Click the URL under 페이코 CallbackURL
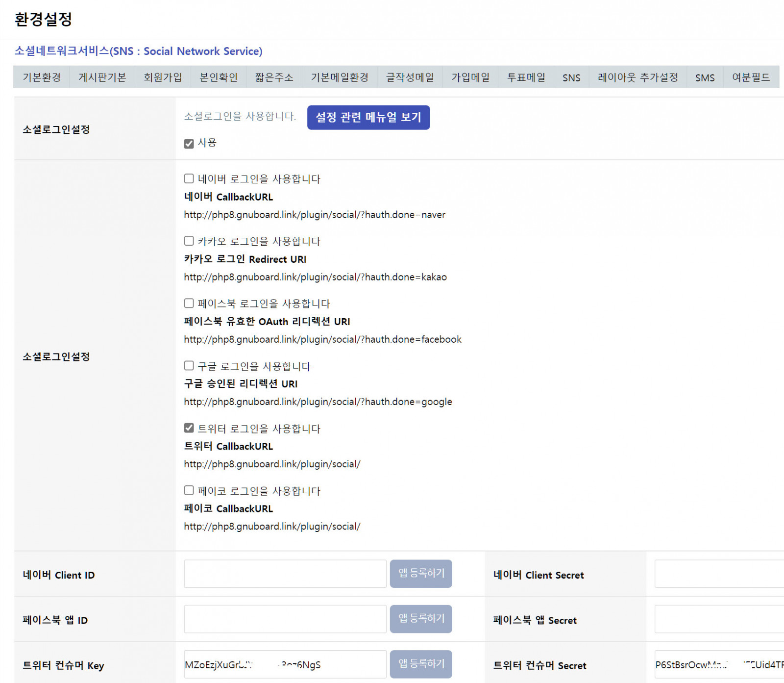Viewport: 784px width, 683px height. pyautogui.click(x=272, y=527)
